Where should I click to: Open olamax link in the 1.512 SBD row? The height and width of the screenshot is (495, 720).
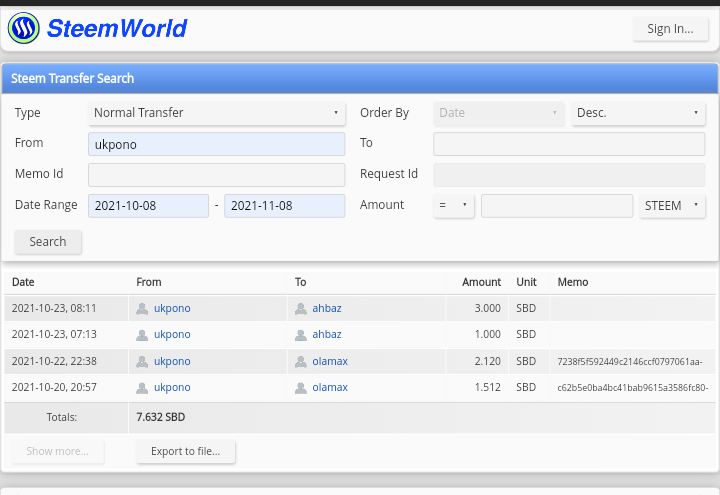[330, 388]
